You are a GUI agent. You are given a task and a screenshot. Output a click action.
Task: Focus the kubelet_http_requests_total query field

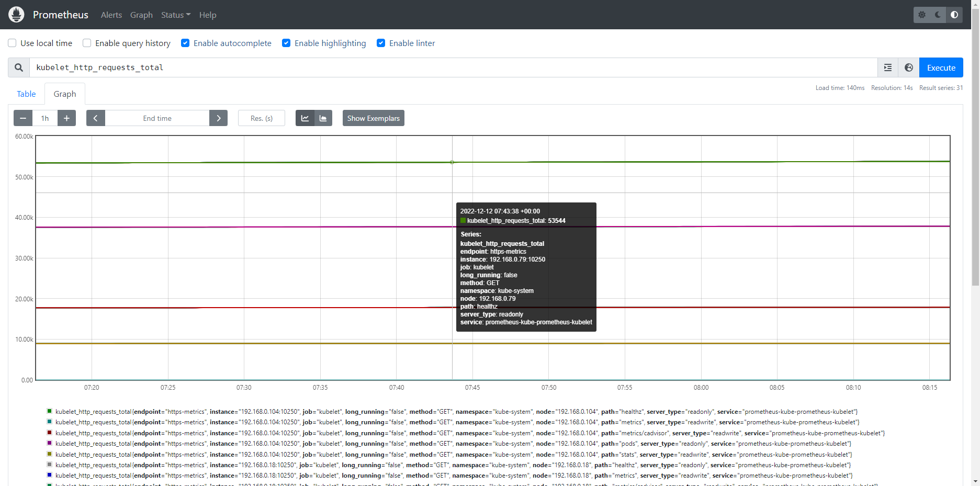453,67
